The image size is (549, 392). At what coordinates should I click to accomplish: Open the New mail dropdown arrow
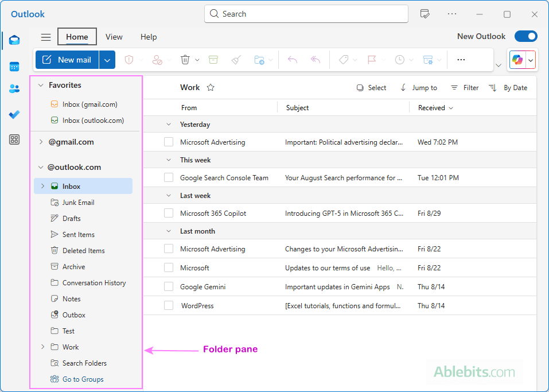(x=107, y=60)
